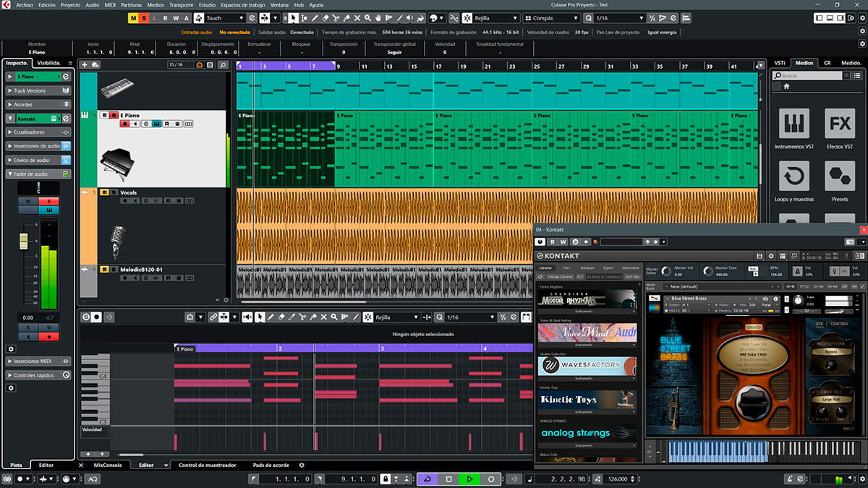Select the Analog Strings library in Kontakt

(587, 433)
